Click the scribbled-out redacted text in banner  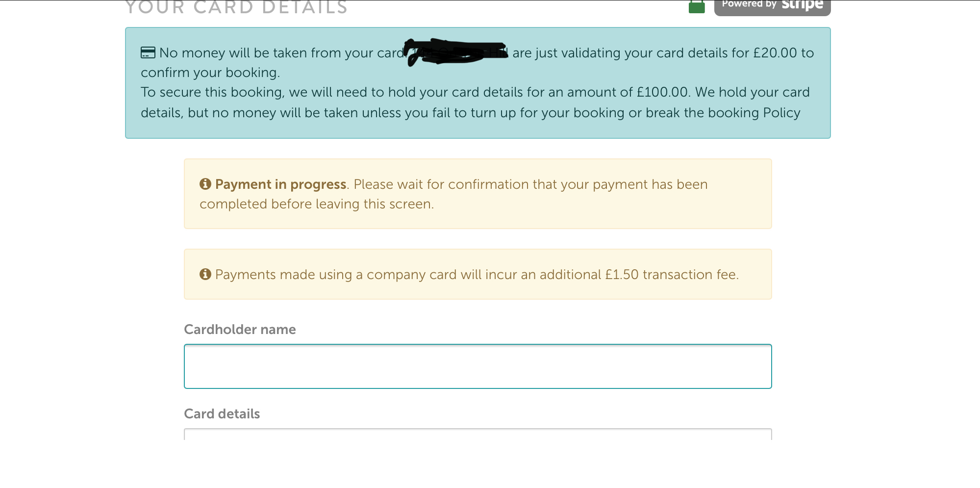(x=456, y=51)
